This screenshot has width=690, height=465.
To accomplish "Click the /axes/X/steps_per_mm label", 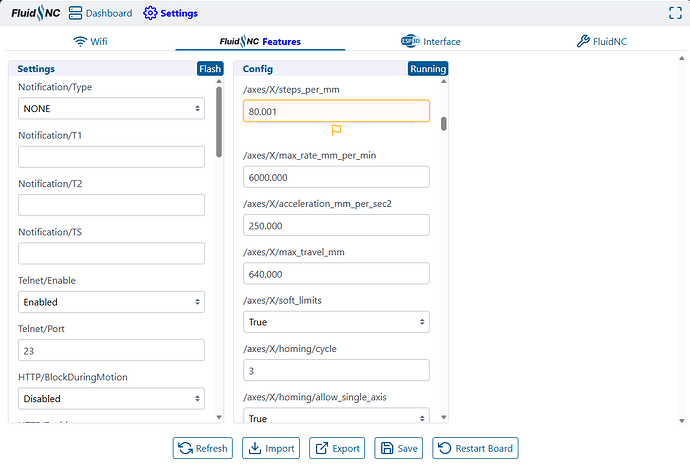I will coord(291,90).
